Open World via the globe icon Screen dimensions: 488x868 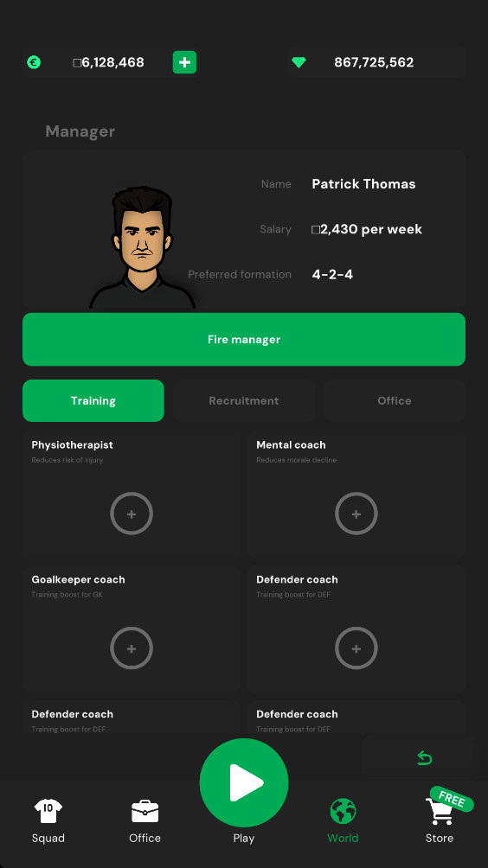click(343, 811)
